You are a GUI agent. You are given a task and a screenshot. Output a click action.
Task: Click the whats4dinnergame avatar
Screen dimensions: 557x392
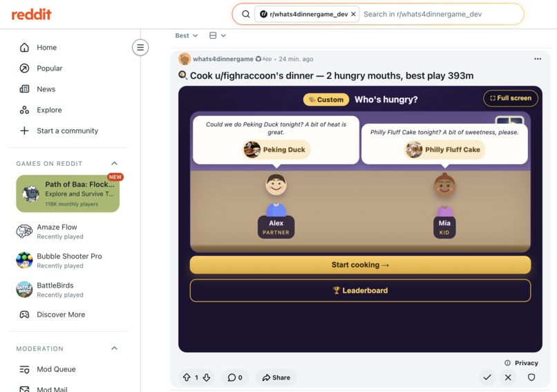[x=185, y=59]
